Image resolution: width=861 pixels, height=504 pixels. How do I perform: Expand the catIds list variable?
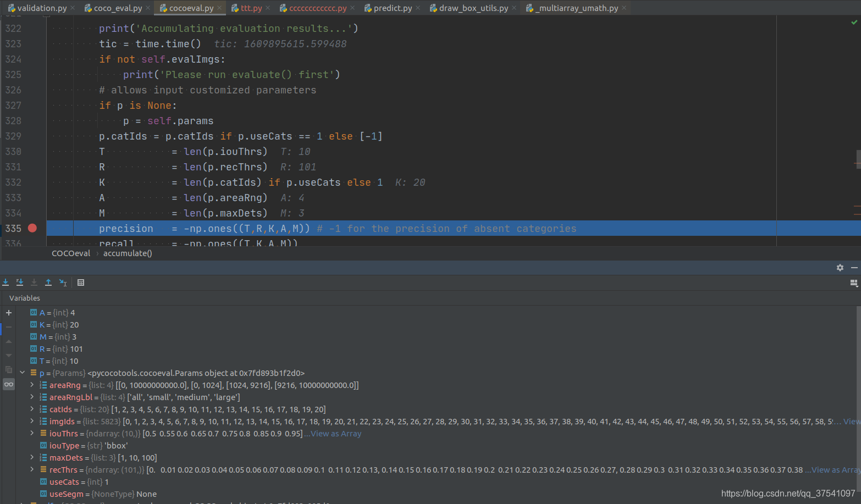pos(32,409)
